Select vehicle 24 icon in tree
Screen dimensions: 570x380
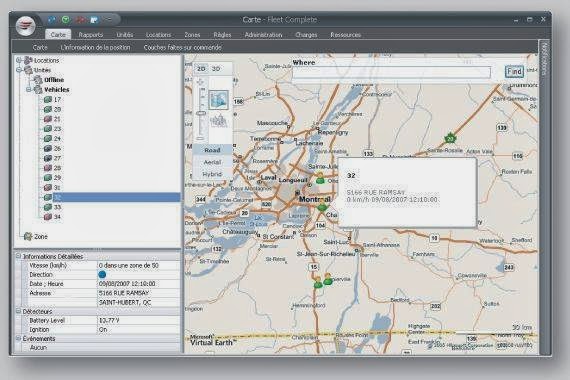[48, 139]
